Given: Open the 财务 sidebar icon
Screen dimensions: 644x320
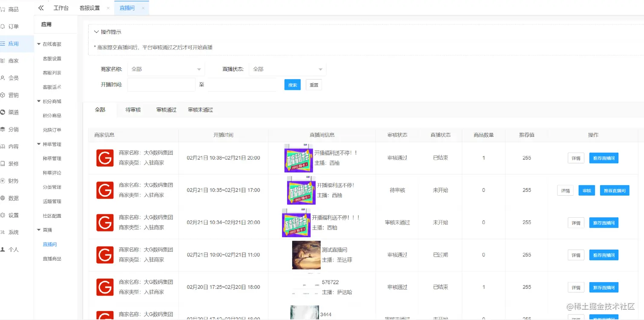Looking at the screenshot, I should (x=3, y=181).
